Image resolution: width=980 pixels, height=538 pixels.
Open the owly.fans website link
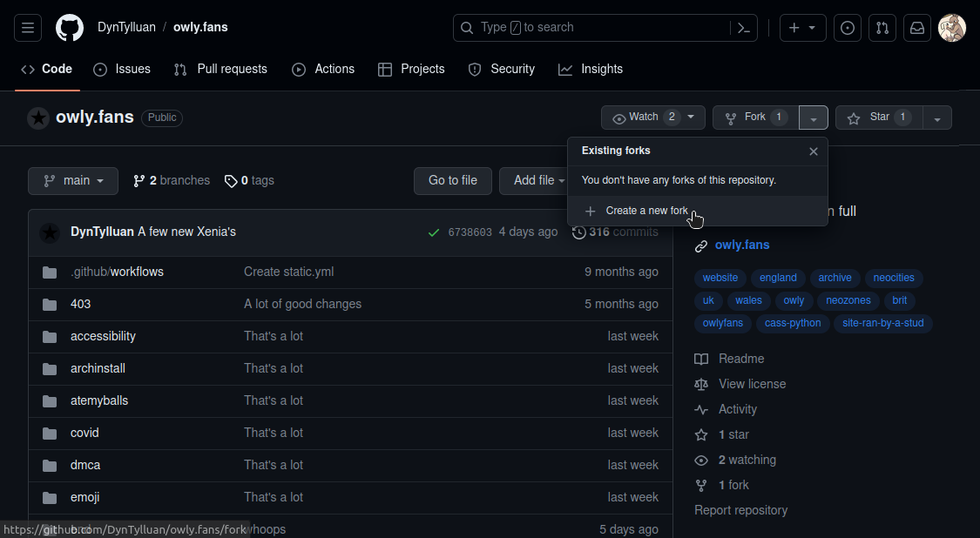741,245
